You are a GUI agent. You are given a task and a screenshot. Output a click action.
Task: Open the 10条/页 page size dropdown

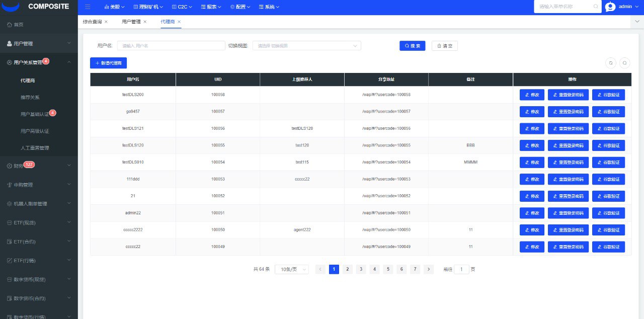click(291, 269)
